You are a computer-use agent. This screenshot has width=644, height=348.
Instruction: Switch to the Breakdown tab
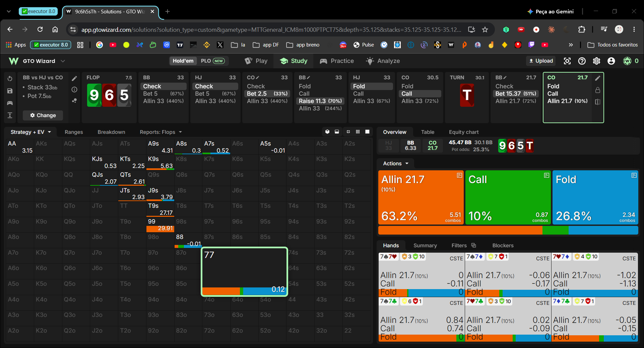[111, 132]
